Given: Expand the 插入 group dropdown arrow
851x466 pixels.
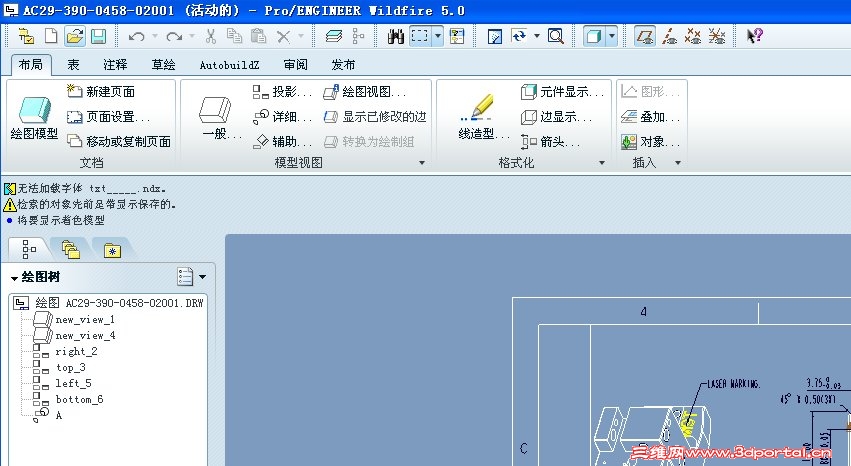Looking at the screenshot, I should 677,163.
